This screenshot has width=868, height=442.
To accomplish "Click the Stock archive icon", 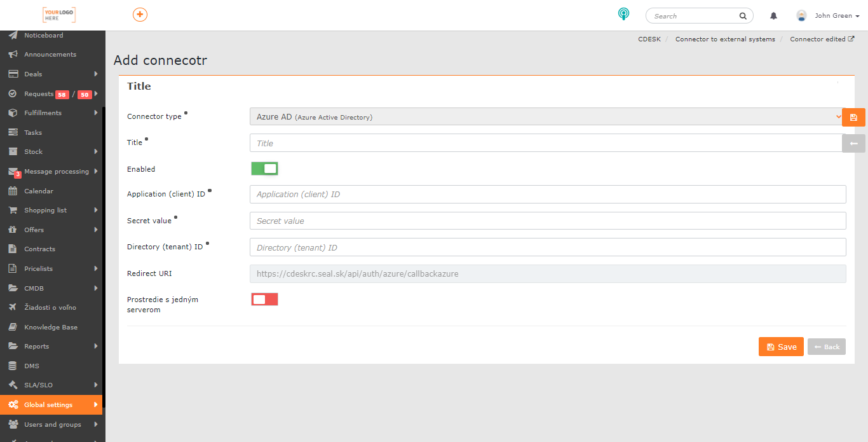I will (13, 151).
